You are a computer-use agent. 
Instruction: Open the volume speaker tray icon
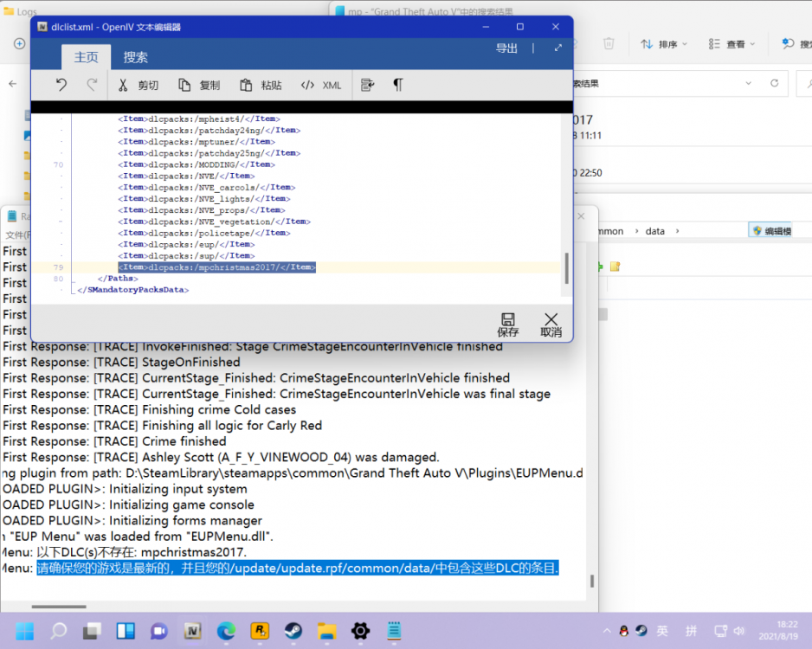pyautogui.click(x=739, y=631)
